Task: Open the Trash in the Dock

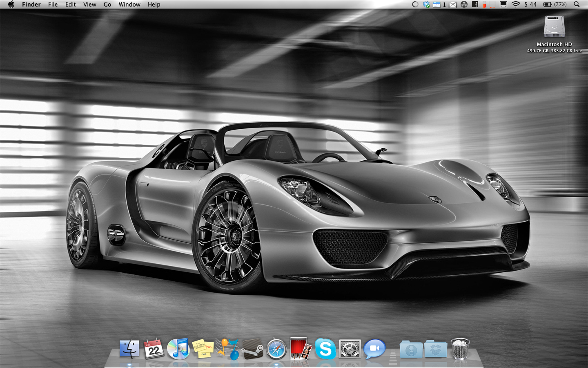Action: [460, 349]
